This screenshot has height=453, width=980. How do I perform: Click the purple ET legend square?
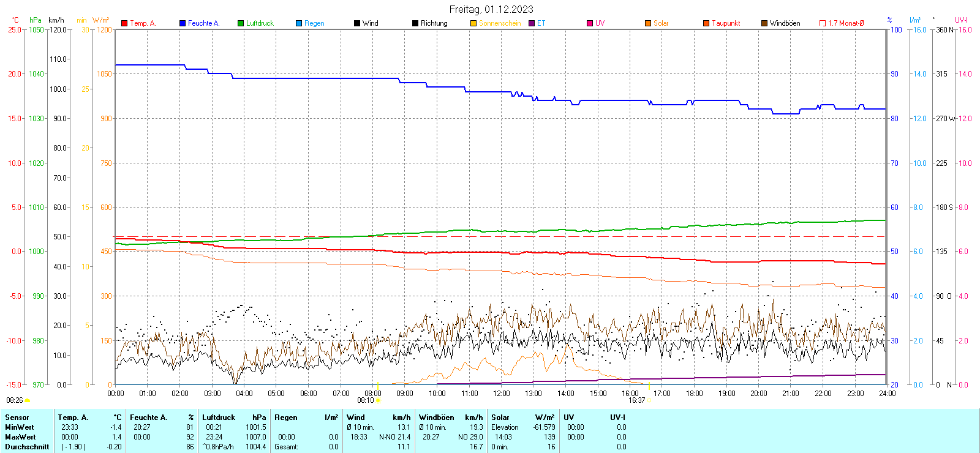click(532, 23)
